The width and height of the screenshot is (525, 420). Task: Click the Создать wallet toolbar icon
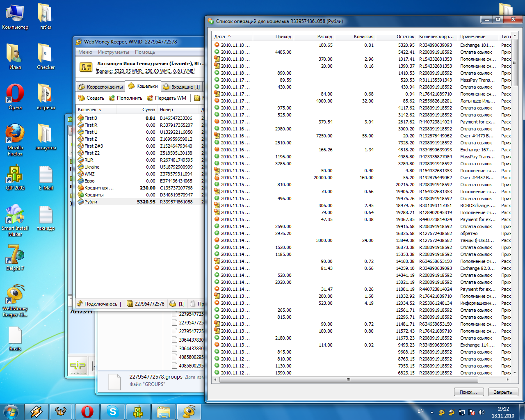point(81,98)
